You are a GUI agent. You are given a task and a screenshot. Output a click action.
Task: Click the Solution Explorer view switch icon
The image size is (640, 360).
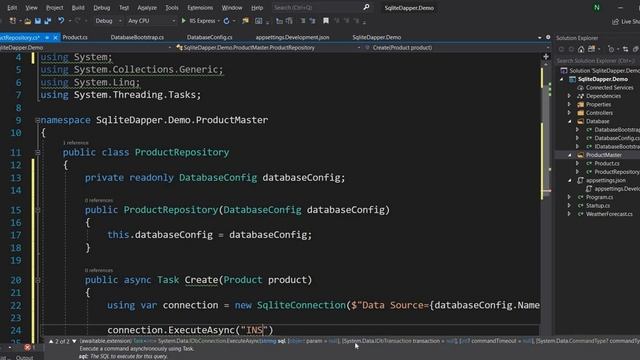click(591, 49)
